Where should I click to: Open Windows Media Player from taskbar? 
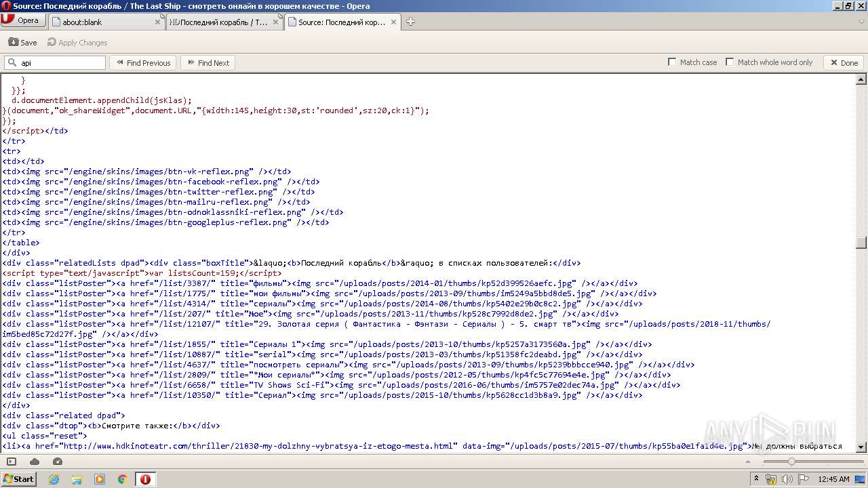coord(100,479)
